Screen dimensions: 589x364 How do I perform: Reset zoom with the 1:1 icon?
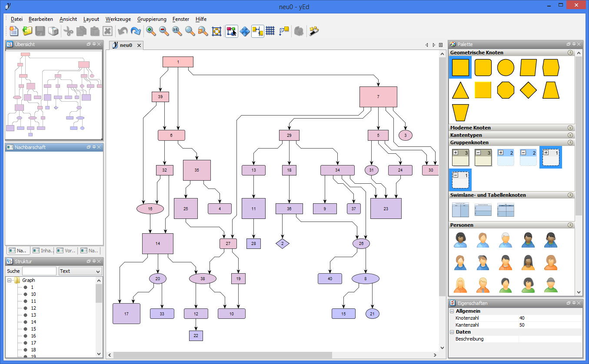tap(177, 31)
